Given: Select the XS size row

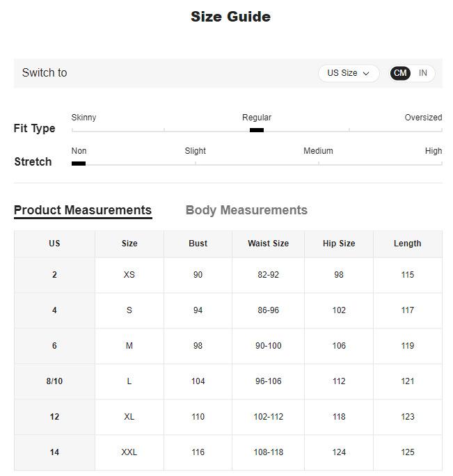Looking at the screenshot, I should click(129, 275).
